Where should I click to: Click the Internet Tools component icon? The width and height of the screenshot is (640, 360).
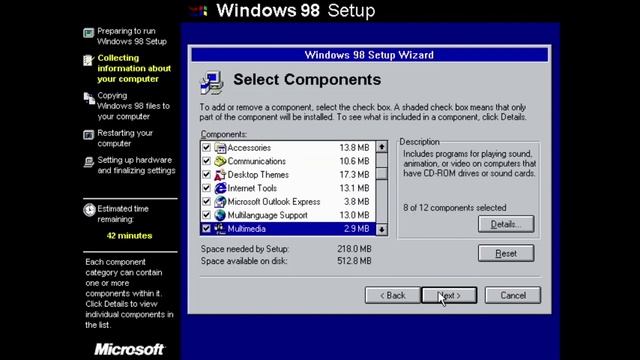point(220,188)
